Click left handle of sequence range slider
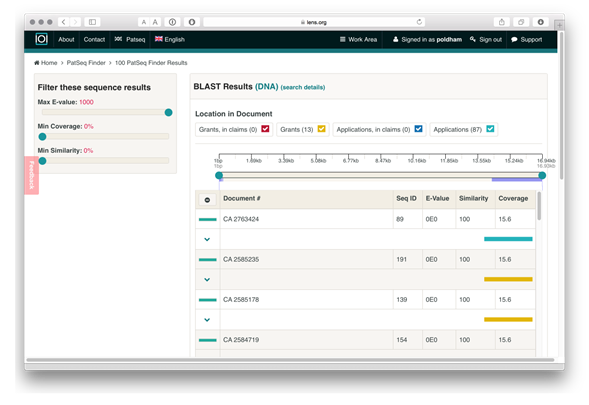This screenshot has height=405, width=589. click(x=219, y=175)
